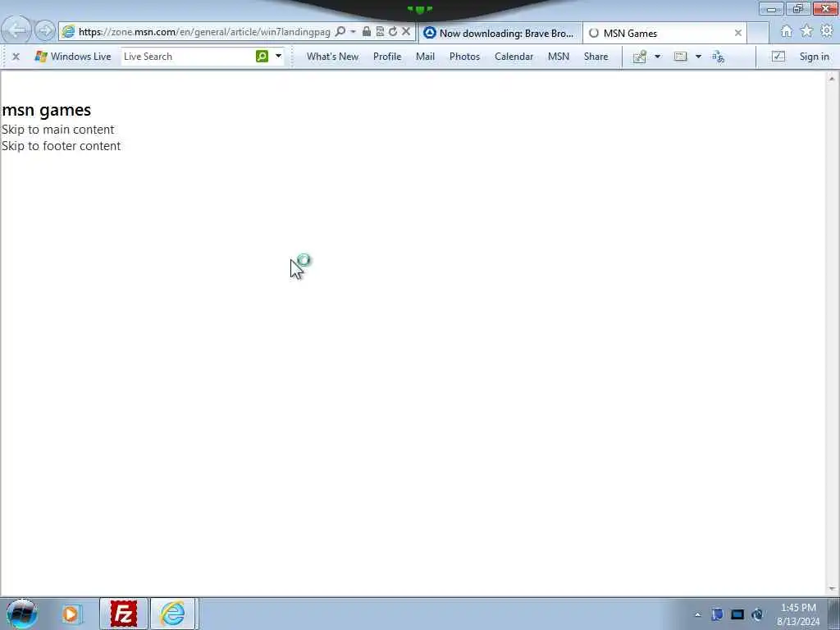Click the address bar URL field

(x=203, y=32)
